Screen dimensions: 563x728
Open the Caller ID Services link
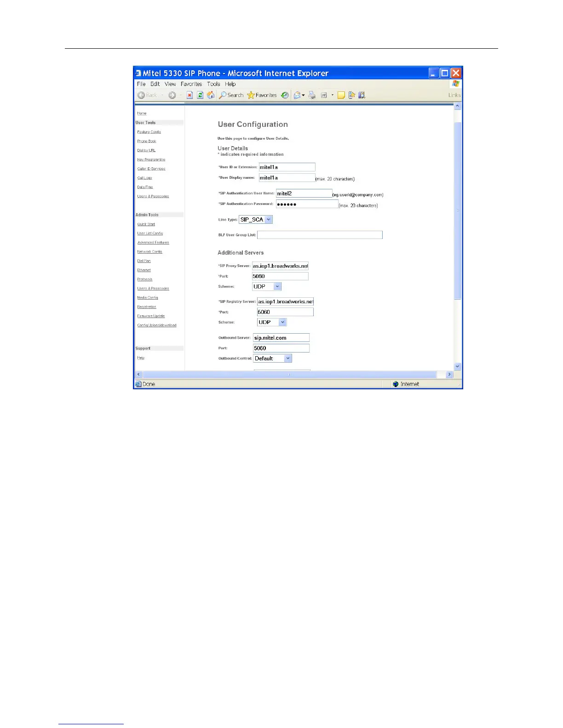(x=151, y=169)
